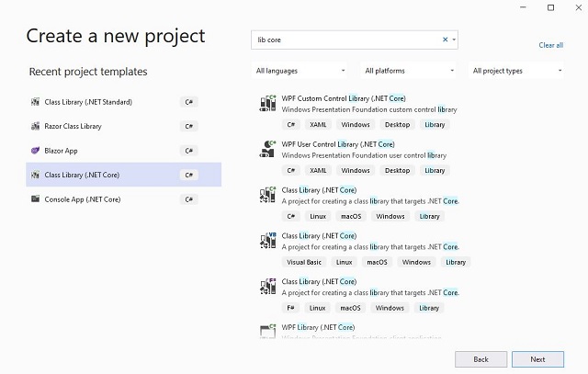588x374 pixels.
Task: Choose the Visual Basic Class Library template icon
Action: tap(267, 241)
